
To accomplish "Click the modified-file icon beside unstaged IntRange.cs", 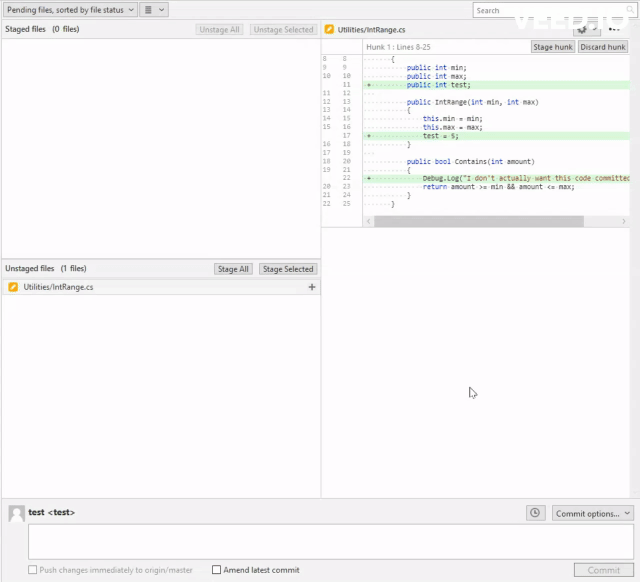I will point(13,287).
